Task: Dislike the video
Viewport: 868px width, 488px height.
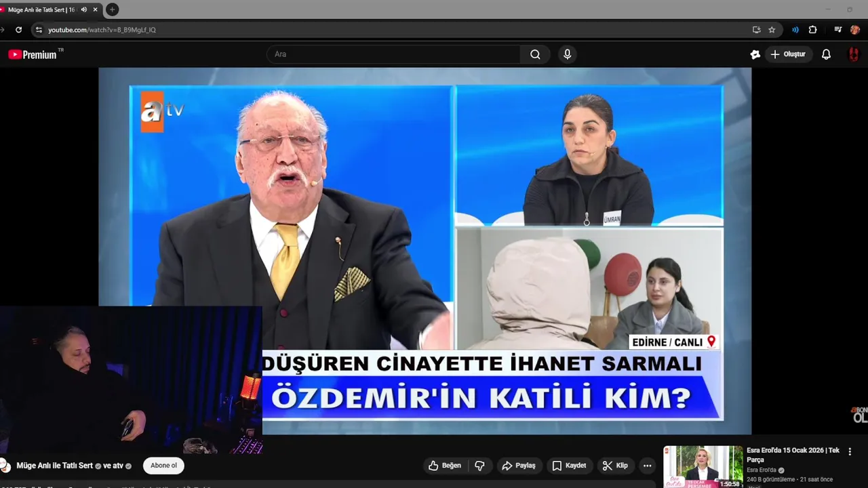Action: tap(479, 466)
